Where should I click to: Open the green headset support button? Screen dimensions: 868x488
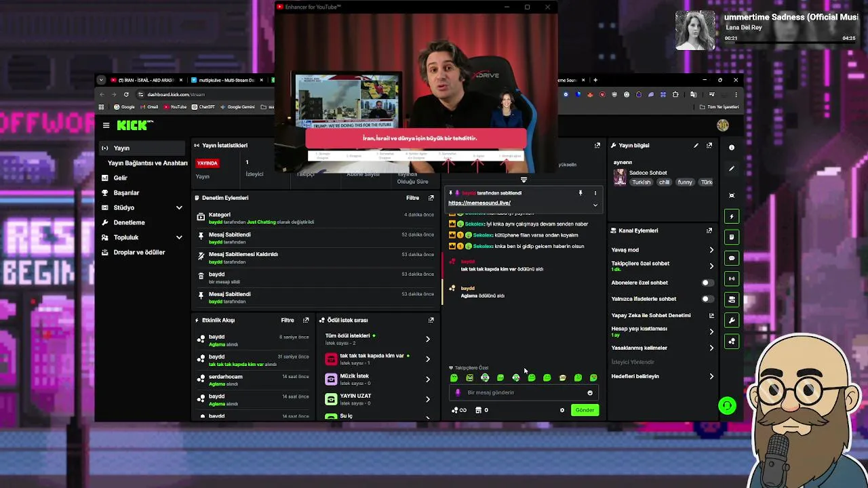[x=727, y=405]
